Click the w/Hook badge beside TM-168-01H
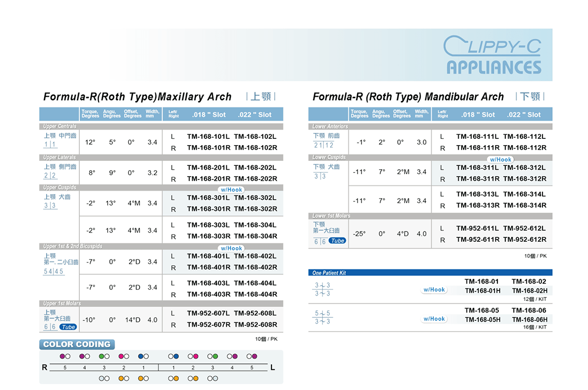588x390 pixels. 434,290
